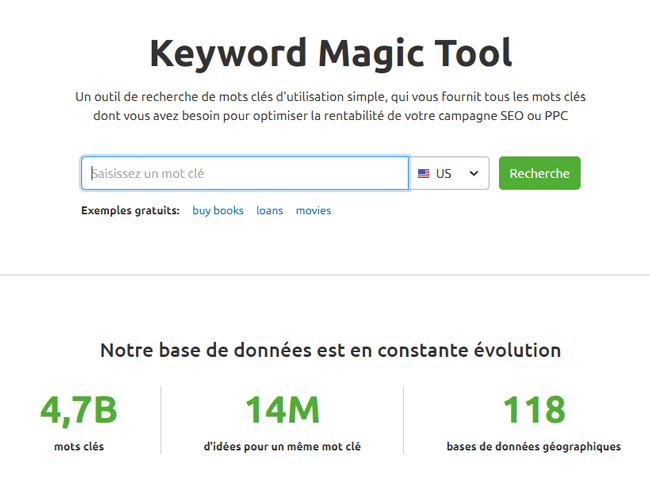
Task: Click 'bases de données géographiques' caption
Action: (x=534, y=447)
